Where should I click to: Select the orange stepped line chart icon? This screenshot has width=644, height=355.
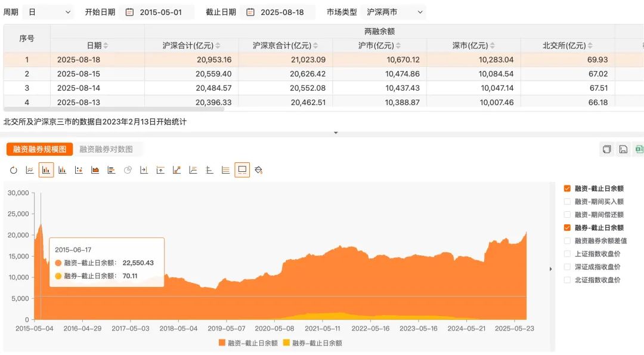(177, 170)
